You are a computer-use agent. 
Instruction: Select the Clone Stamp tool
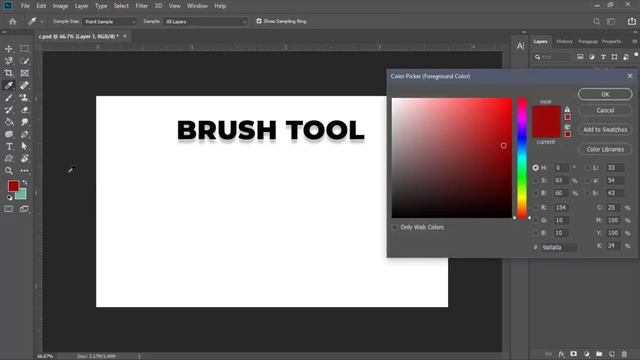24,98
